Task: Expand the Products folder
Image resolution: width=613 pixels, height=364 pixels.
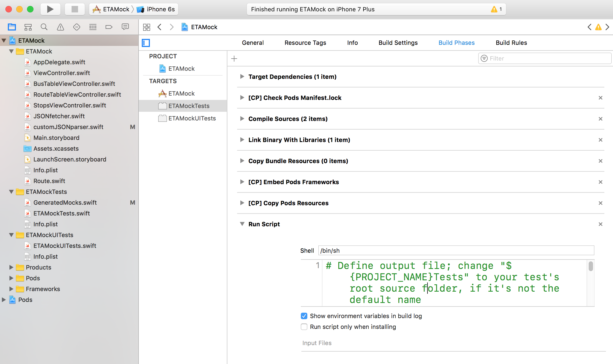Action: click(x=11, y=267)
